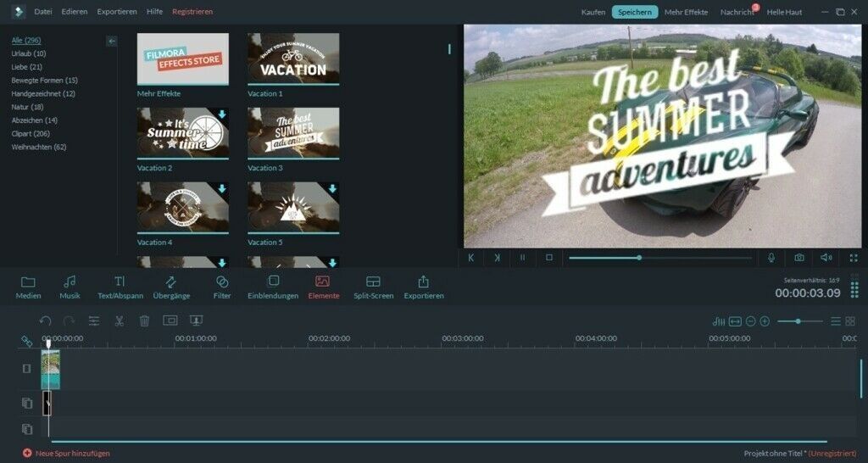Open the Split-Screen panel

click(x=373, y=287)
